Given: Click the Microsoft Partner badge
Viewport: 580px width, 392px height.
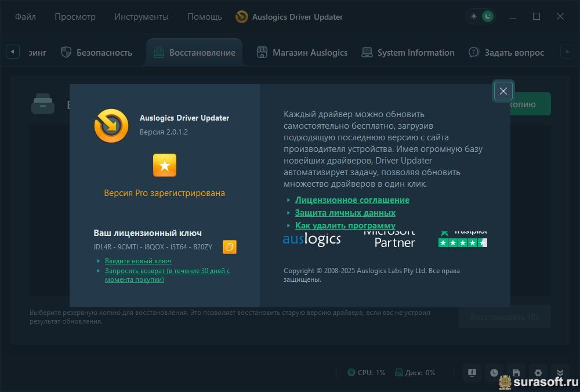Looking at the screenshot, I should click(x=390, y=239).
